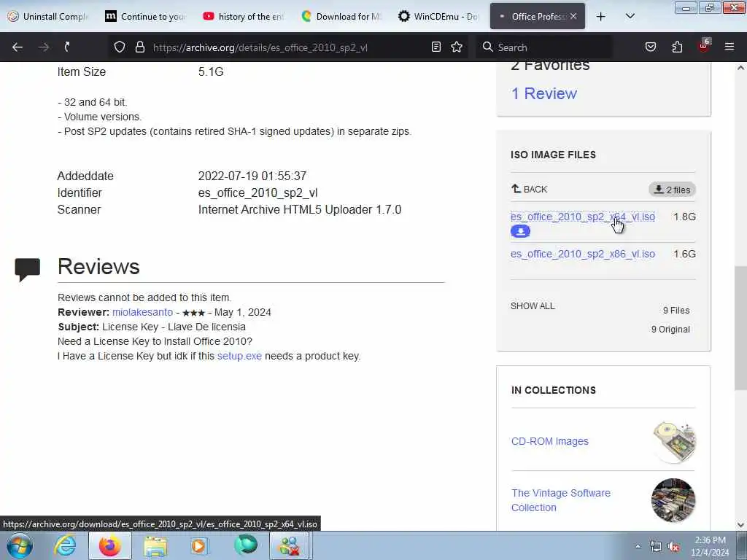Switch to the history of the YouTube tab
The height and width of the screenshot is (560, 747).
click(x=244, y=17)
